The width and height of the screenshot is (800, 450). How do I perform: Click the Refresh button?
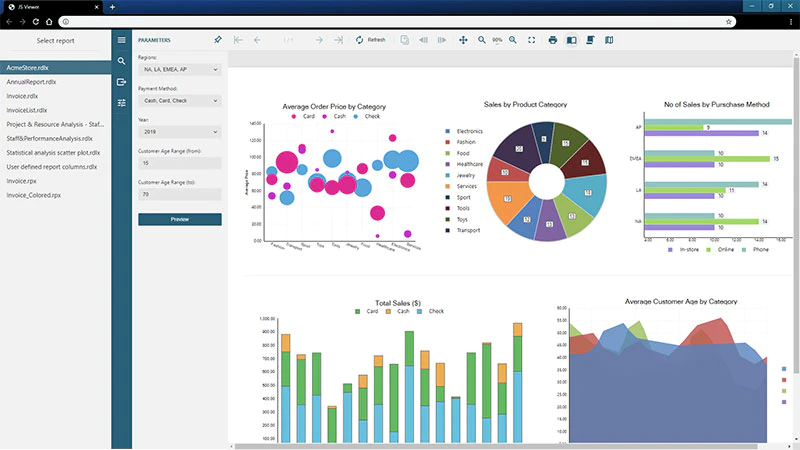click(371, 40)
